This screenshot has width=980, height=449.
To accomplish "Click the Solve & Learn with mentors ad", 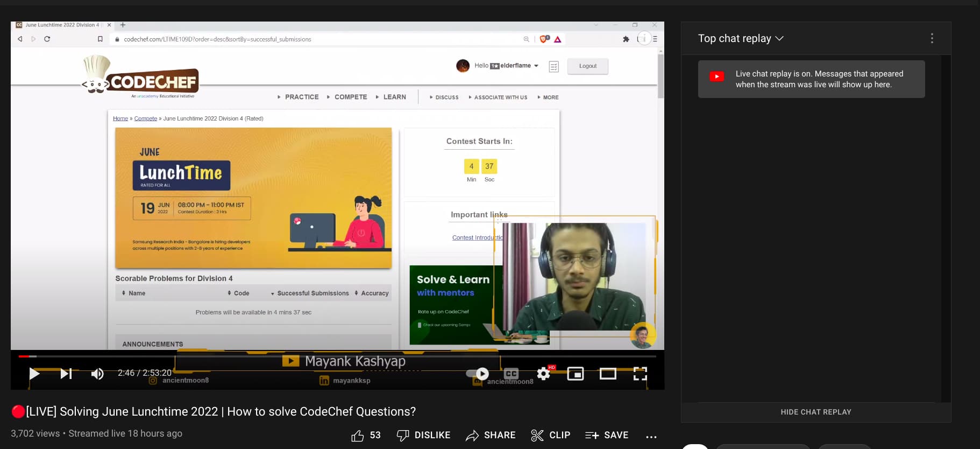I will (x=456, y=305).
